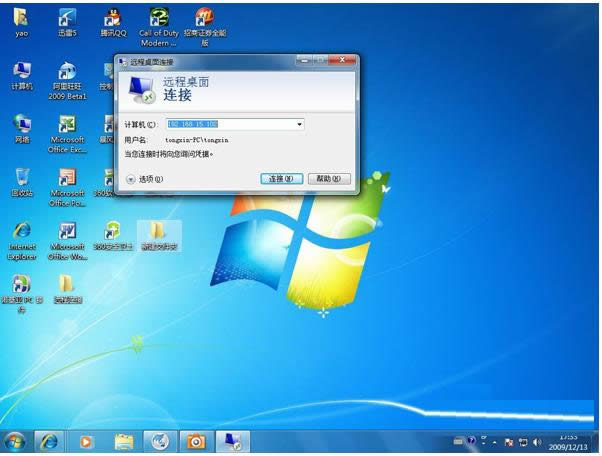Screen dimensions: 602x456
Task: Open the 计算机 computer icon
Action: coord(21,71)
